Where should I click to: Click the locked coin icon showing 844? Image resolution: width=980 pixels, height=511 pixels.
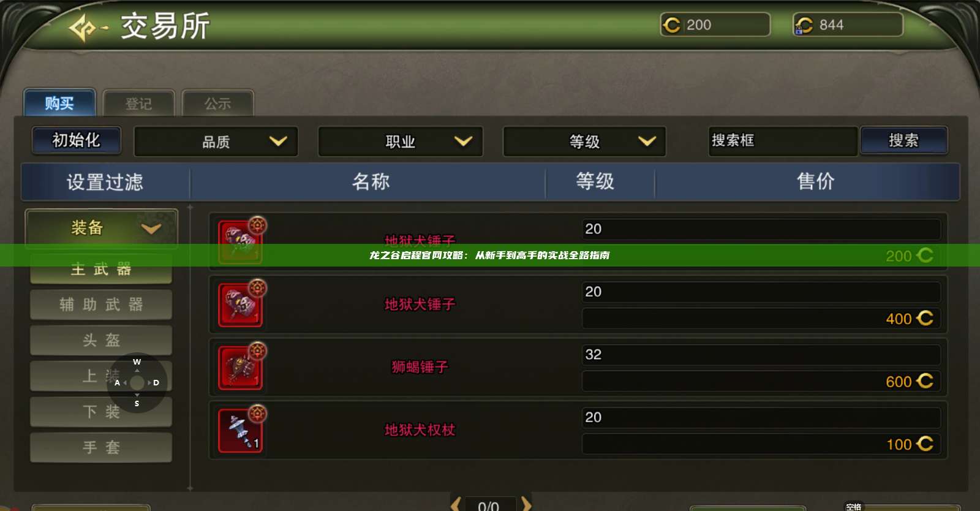804,25
